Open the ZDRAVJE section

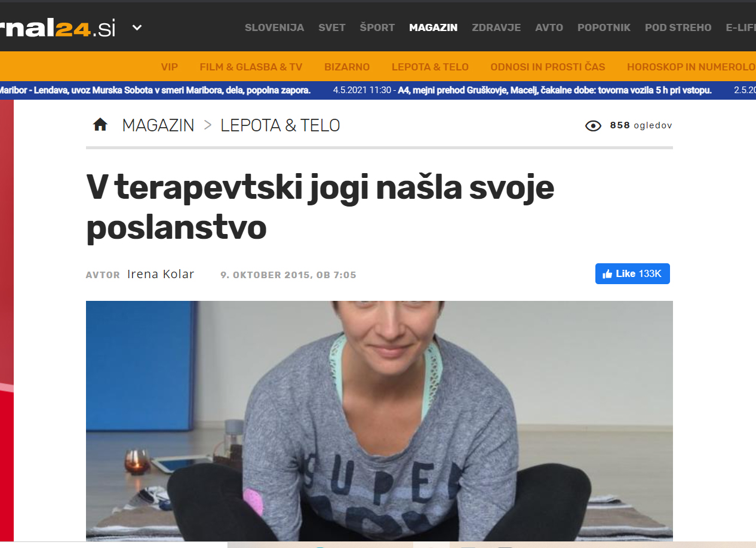[496, 27]
